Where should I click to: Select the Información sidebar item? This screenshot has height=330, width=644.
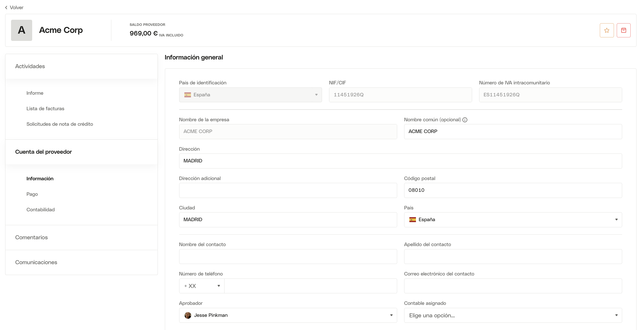pos(40,179)
